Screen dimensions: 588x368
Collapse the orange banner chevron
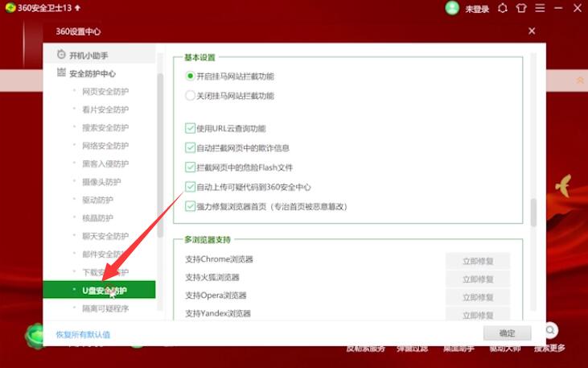coord(580,81)
